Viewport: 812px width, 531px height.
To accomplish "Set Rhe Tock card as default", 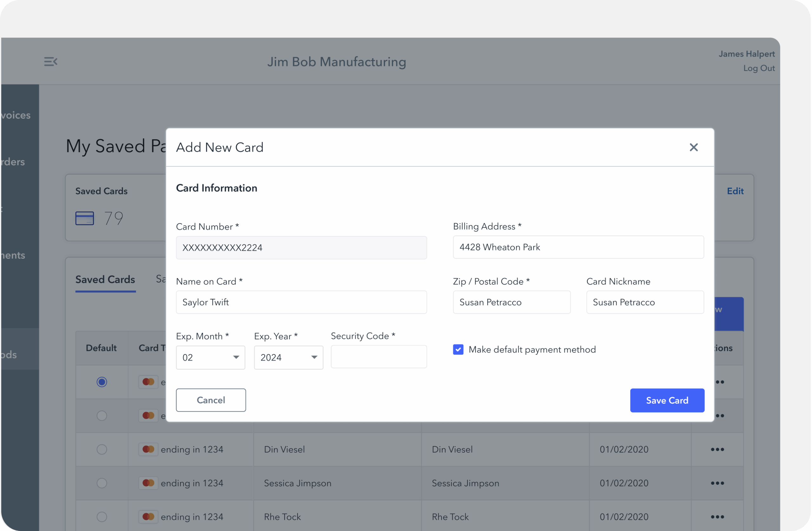I will click(x=102, y=517).
